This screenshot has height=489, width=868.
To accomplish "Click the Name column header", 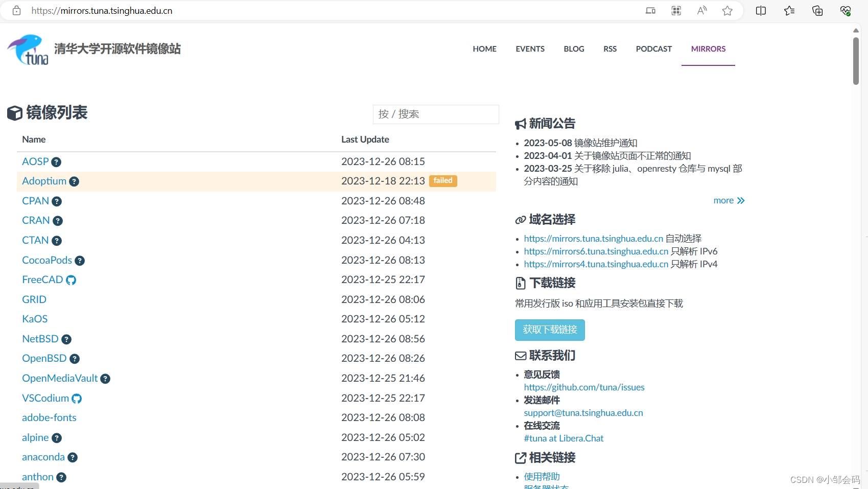I will [x=34, y=139].
